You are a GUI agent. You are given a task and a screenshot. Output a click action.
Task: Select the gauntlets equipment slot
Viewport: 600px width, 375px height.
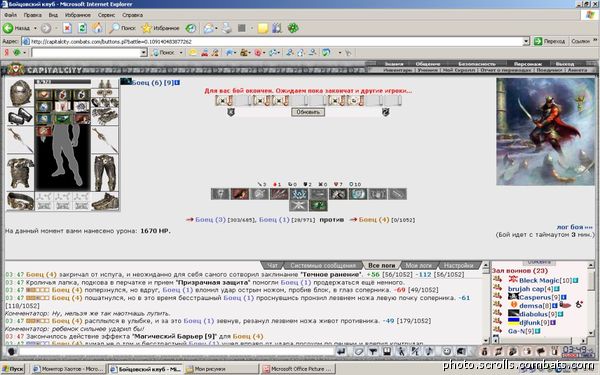coord(20,117)
